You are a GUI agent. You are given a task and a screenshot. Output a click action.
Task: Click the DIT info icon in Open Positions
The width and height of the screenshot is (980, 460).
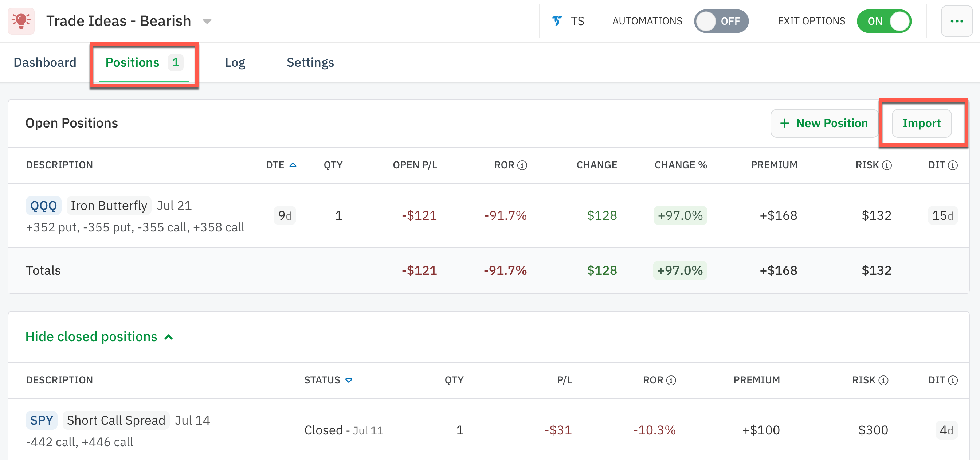953,165
